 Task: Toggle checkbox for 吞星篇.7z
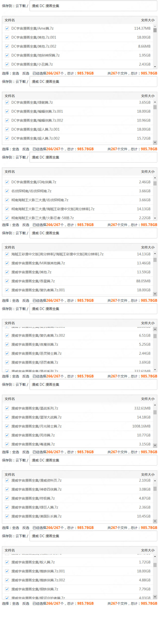point(7,281)
